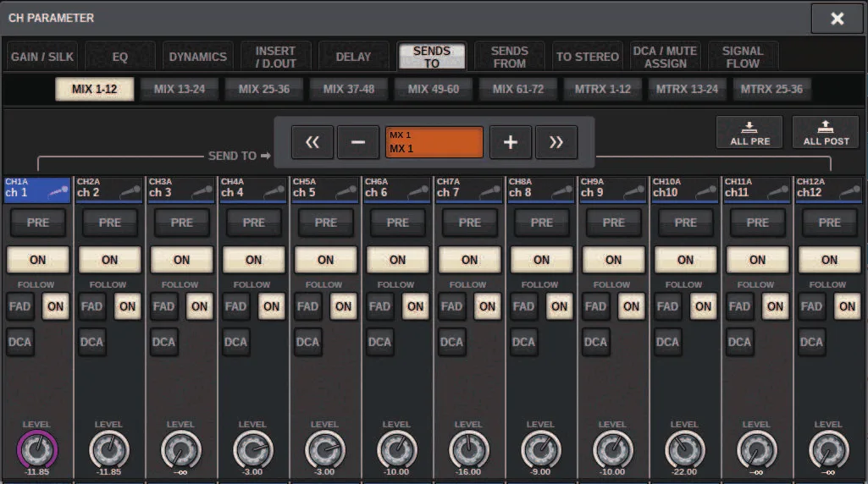Toggle follow DCA for ch 1

point(20,342)
